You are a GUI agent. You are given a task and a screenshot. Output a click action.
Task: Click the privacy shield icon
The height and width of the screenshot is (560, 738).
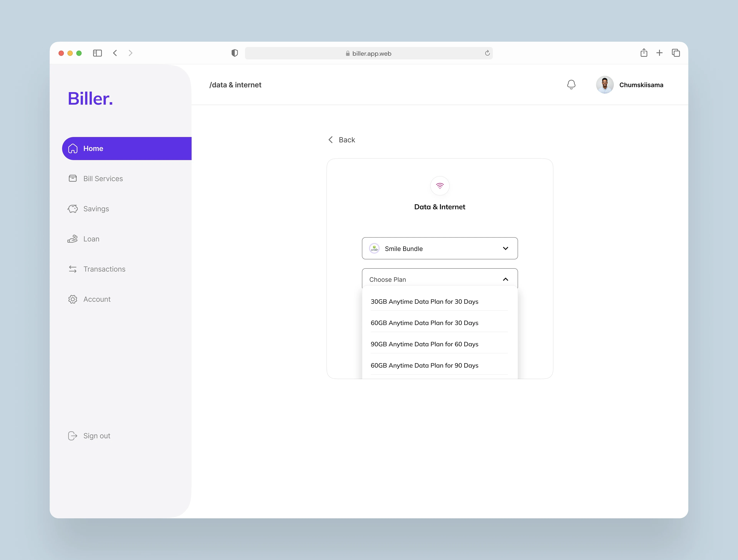click(x=234, y=53)
